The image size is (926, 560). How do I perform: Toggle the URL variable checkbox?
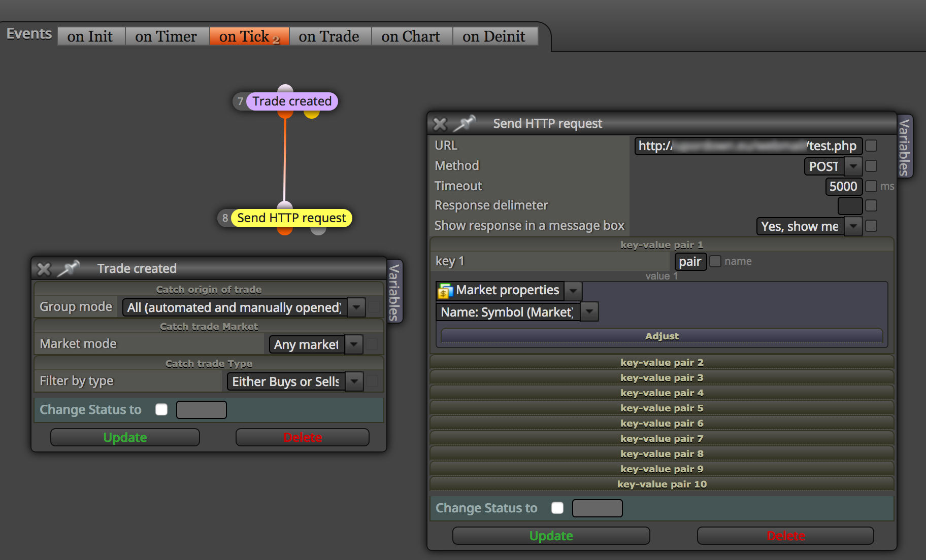click(x=871, y=146)
